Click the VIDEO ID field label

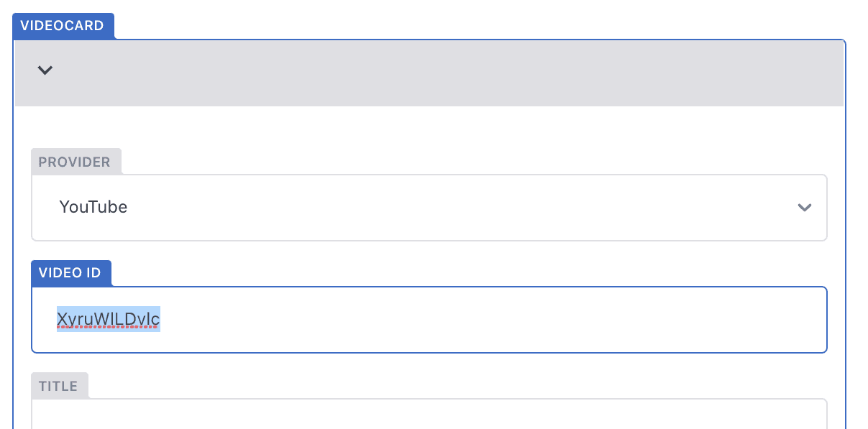pos(70,273)
